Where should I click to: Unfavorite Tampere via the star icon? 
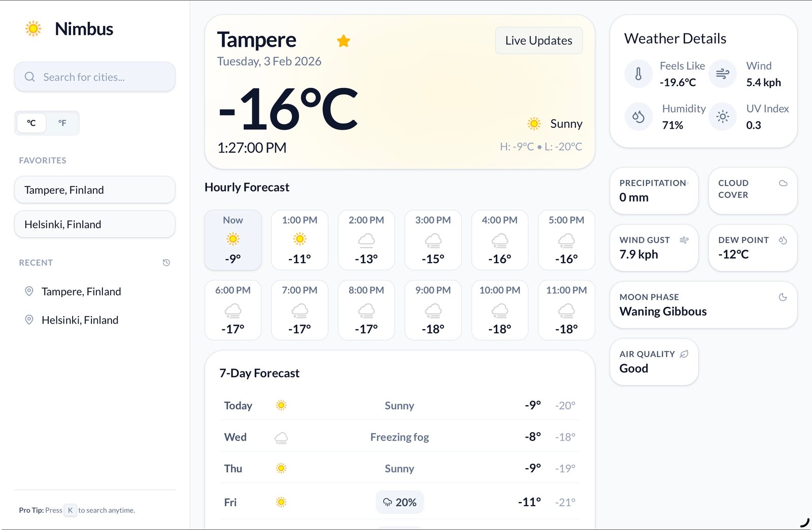click(x=344, y=41)
